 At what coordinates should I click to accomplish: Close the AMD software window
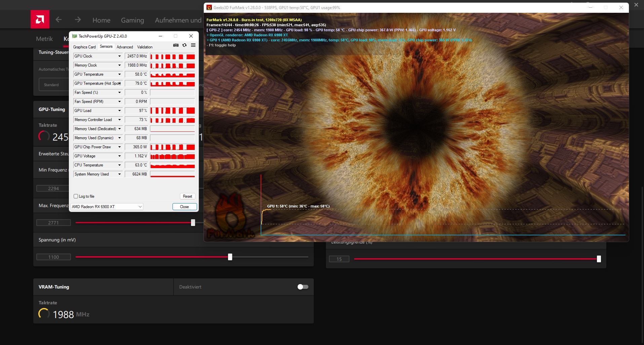[x=636, y=5]
